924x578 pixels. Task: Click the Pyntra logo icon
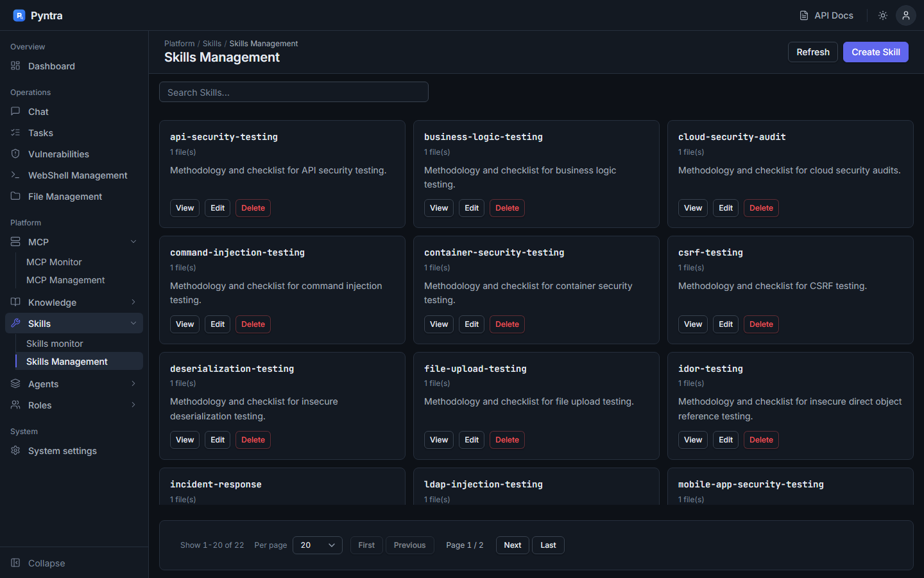click(19, 15)
